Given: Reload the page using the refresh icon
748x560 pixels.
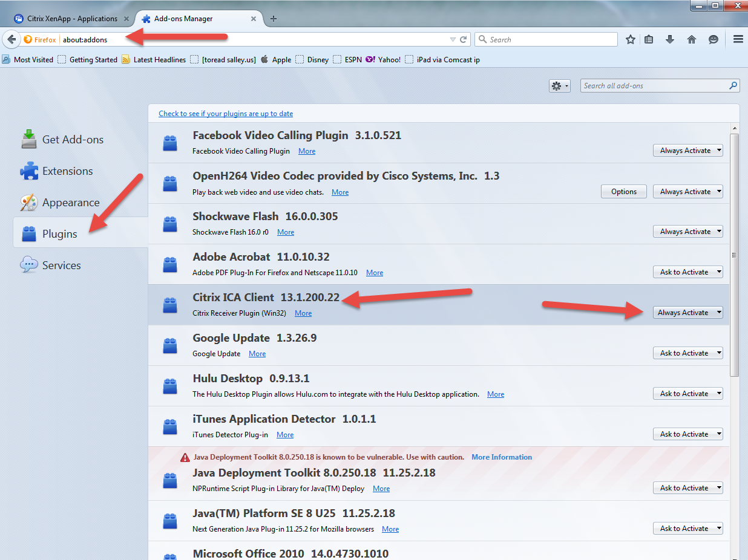Looking at the screenshot, I should pyautogui.click(x=464, y=40).
